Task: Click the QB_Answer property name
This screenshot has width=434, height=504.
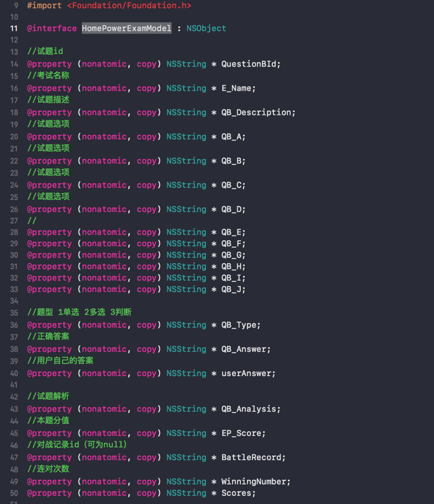Action: [x=244, y=349]
